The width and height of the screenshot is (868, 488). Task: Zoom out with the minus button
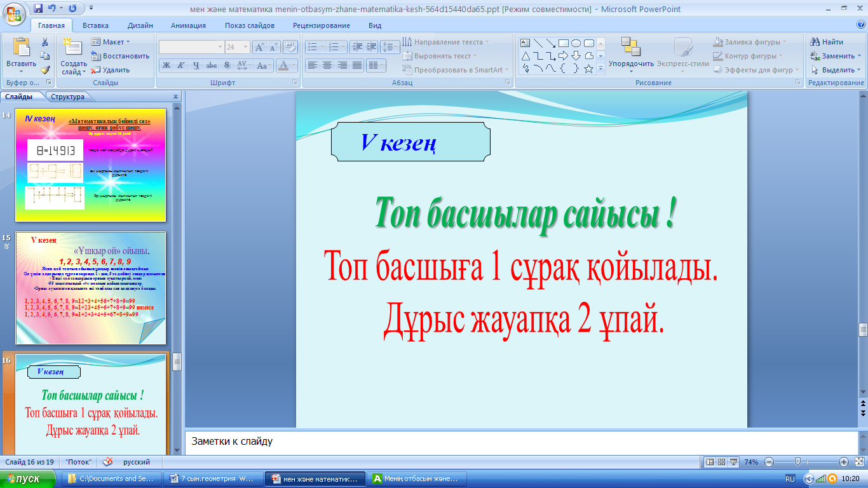point(769,462)
